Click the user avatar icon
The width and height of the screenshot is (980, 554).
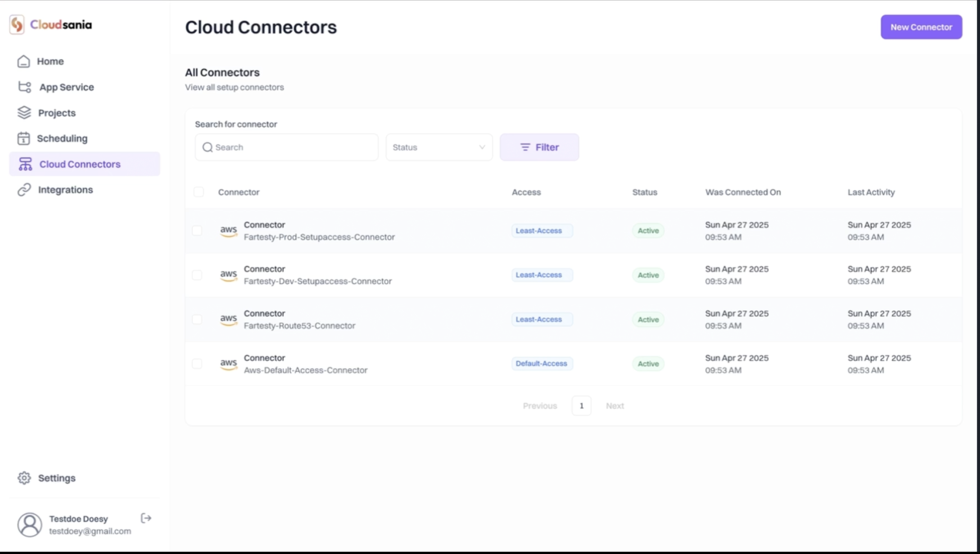(x=30, y=525)
